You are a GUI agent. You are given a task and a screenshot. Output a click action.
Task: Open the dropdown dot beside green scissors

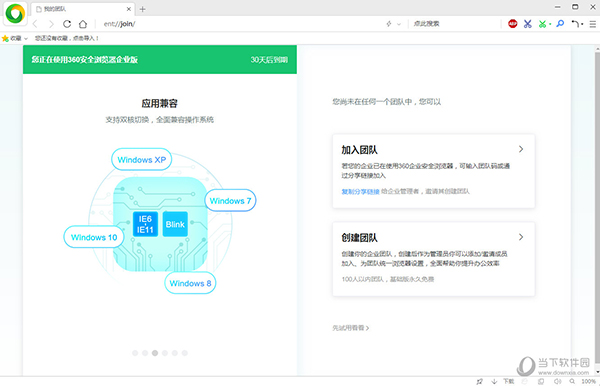coord(550,24)
